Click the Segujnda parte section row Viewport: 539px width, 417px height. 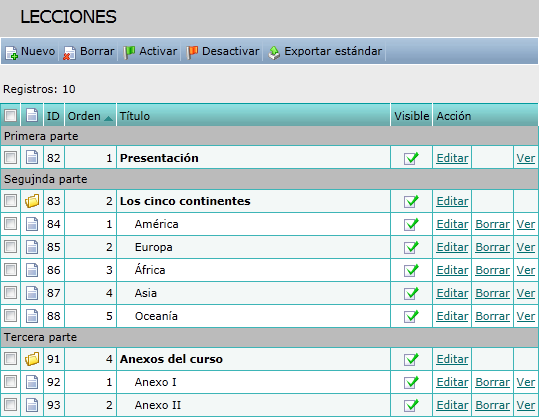click(270, 179)
